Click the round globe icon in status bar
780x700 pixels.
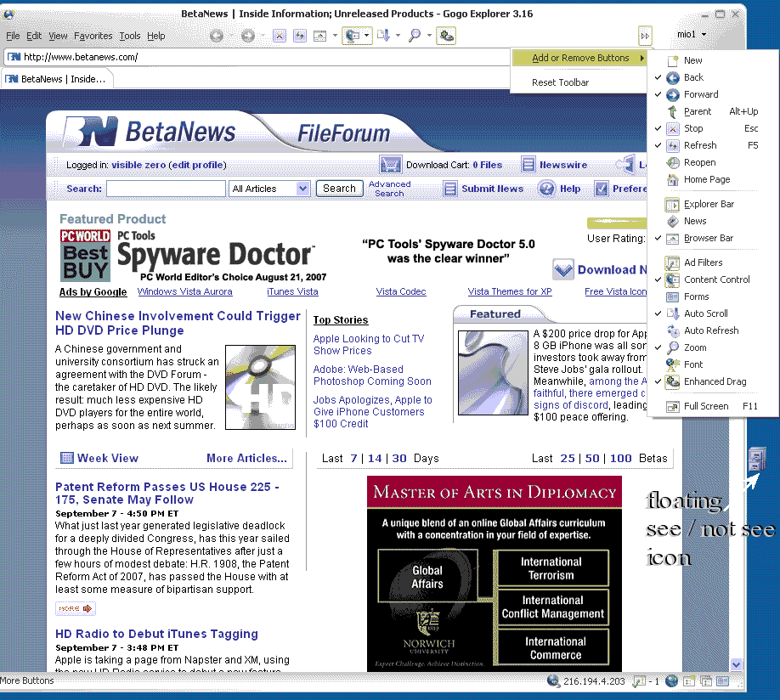[671, 680]
